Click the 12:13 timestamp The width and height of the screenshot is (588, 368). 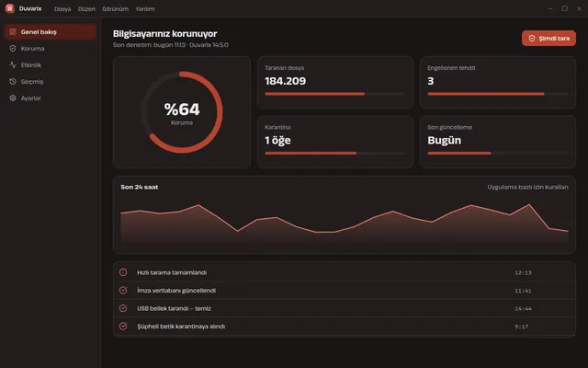coord(523,272)
